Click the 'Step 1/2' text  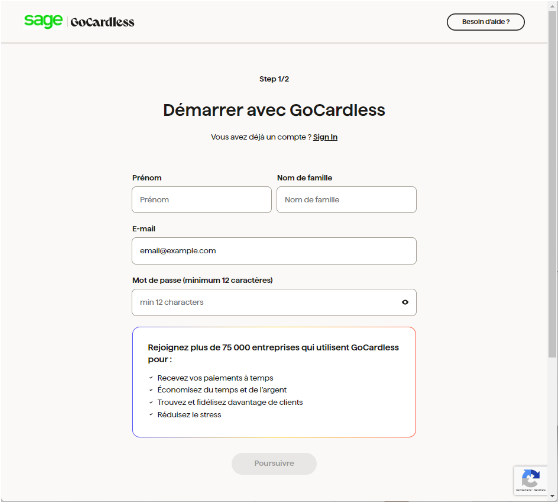click(x=274, y=79)
